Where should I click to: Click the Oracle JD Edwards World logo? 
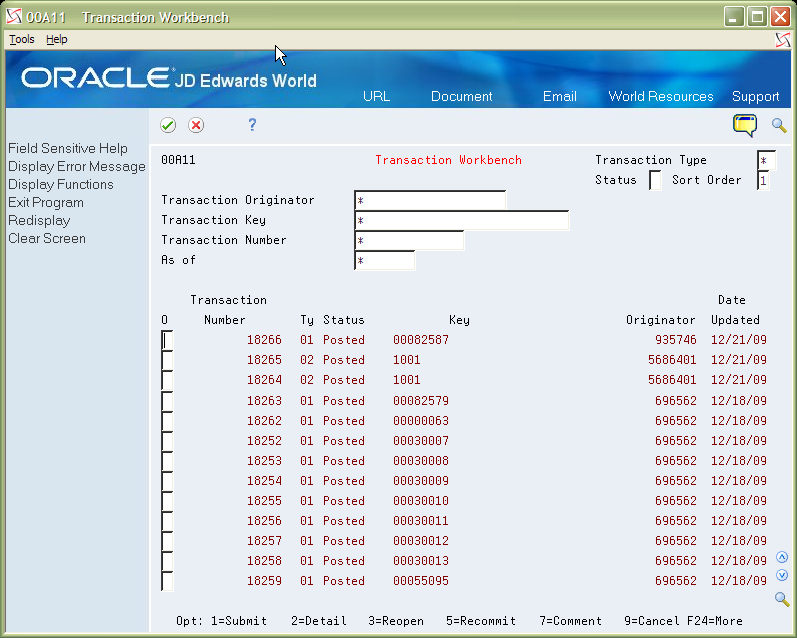(x=169, y=78)
